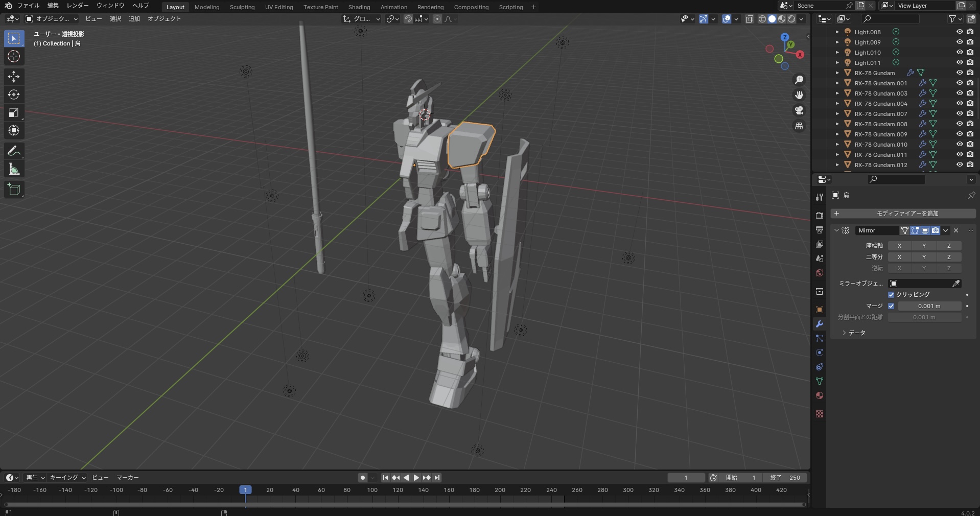Open the object mode dropdown
Image resolution: width=980 pixels, height=516 pixels.
click(x=52, y=19)
